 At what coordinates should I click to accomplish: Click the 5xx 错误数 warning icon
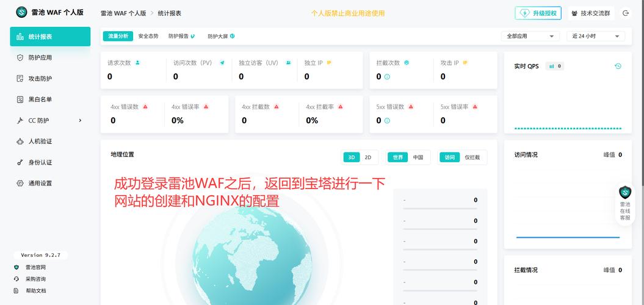(x=411, y=107)
